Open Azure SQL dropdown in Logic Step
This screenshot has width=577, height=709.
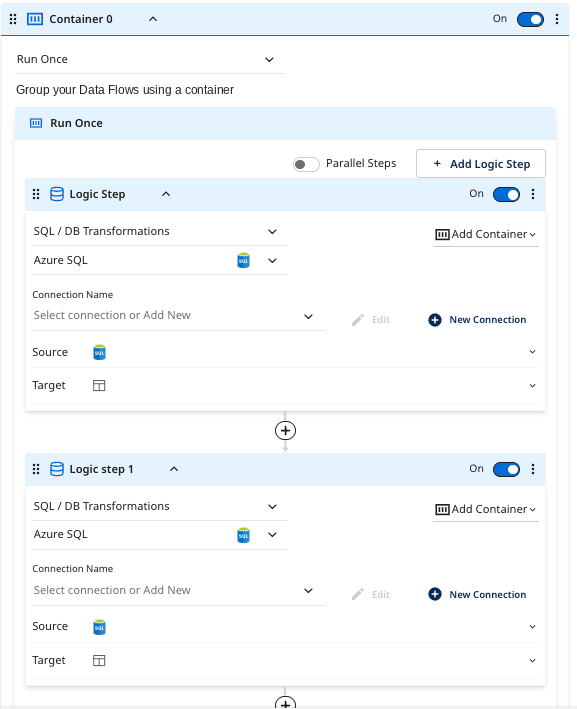160,260
